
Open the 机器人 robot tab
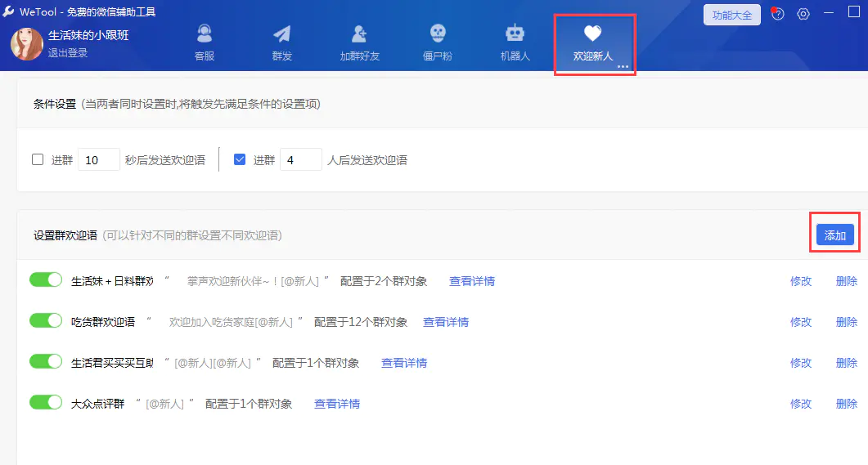[515, 42]
